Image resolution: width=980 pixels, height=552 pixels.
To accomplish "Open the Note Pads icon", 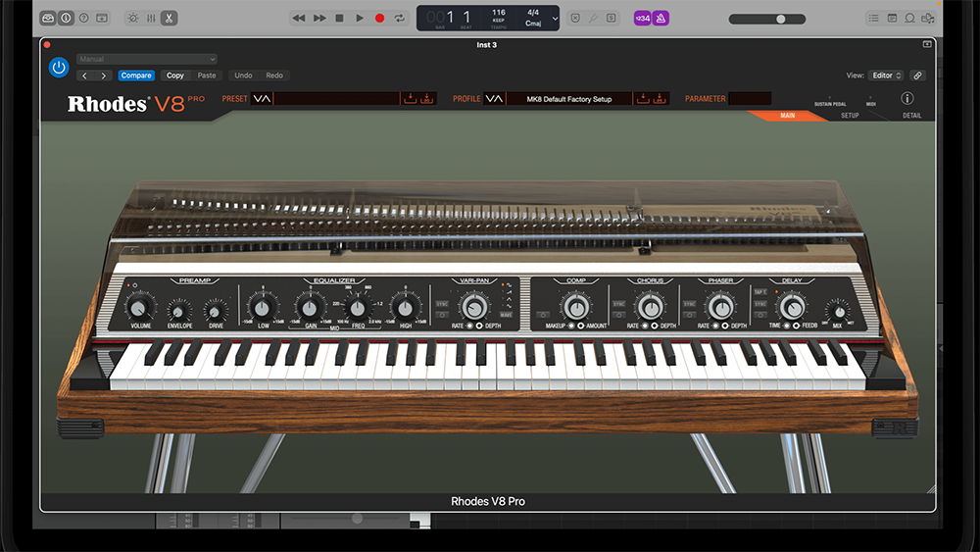I will (x=892, y=18).
